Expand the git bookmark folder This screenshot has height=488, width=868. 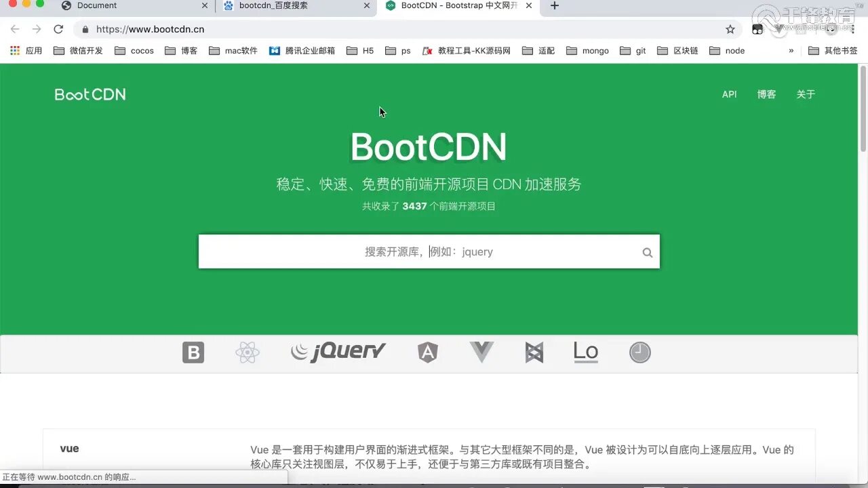pyautogui.click(x=633, y=51)
